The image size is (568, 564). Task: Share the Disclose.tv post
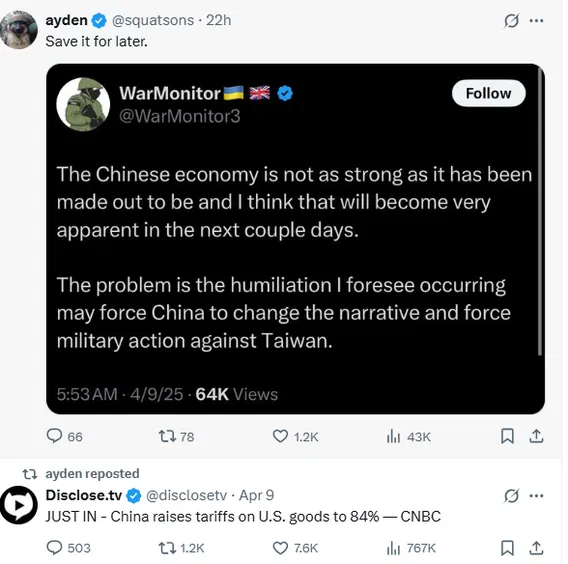536,548
